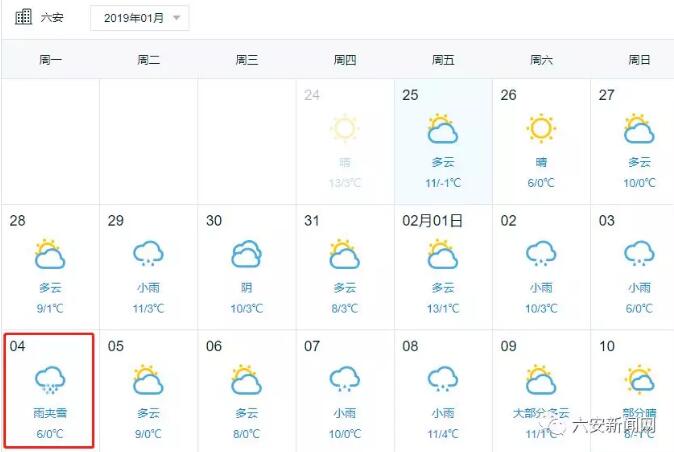This screenshot has height=452, width=674.
Task: Click the light rain icon on day 29
Action: 148,254
